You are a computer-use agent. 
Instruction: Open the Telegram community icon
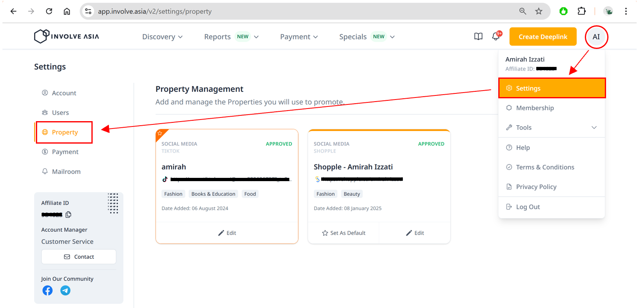point(65,290)
